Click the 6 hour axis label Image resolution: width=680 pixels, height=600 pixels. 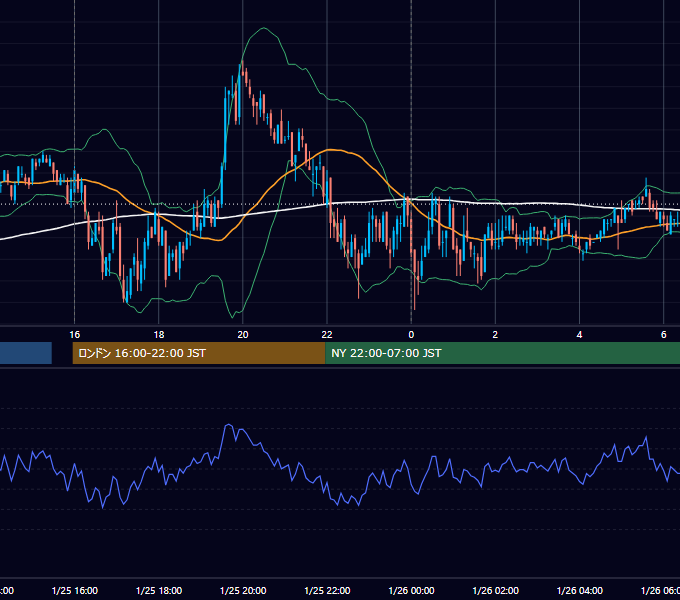coord(664,335)
